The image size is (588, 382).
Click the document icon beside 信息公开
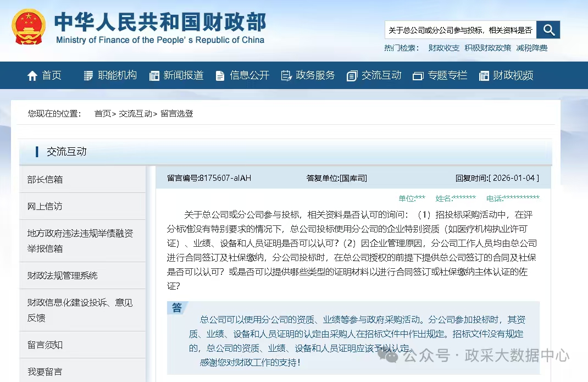(x=220, y=76)
